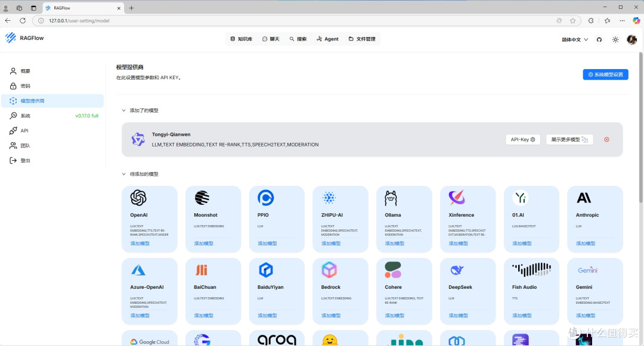Click the BaiChuan logo icon

tap(202, 270)
